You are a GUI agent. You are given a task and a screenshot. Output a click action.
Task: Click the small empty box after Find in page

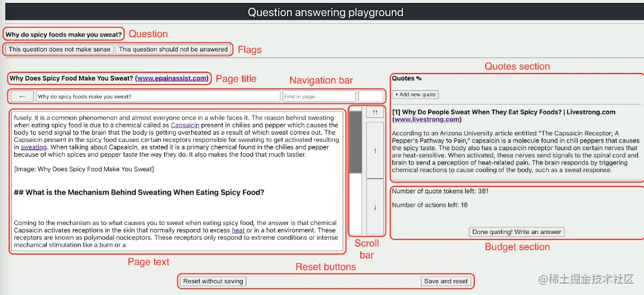point(371,96)
